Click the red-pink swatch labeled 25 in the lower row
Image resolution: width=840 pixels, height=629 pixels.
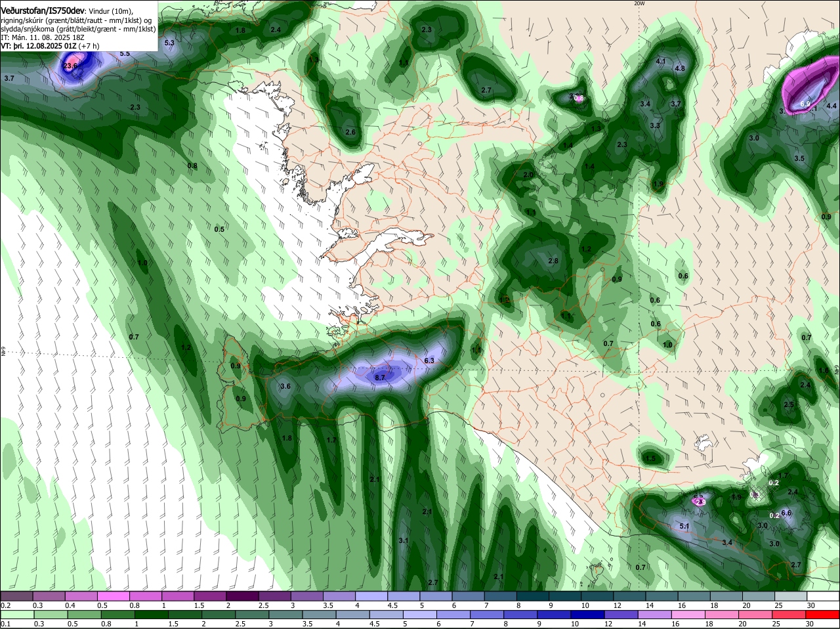click(x=789, y=616)
